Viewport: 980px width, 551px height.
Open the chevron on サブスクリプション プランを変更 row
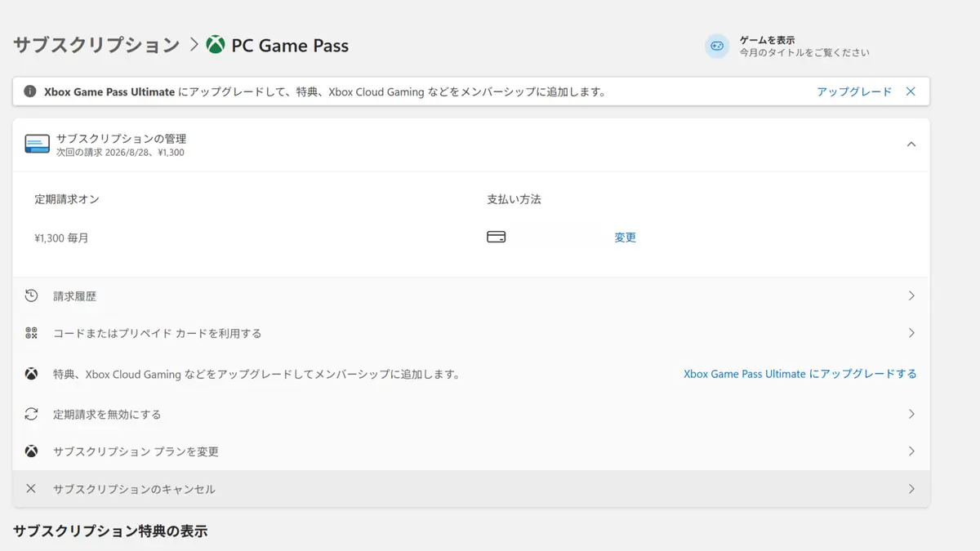[x=911, y=451]
